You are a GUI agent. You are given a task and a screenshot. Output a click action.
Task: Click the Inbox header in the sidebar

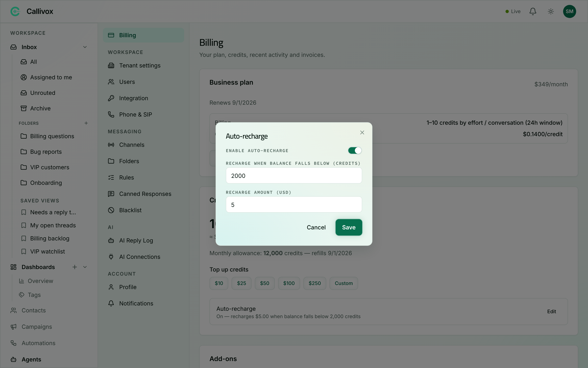(x=29, y=47)
